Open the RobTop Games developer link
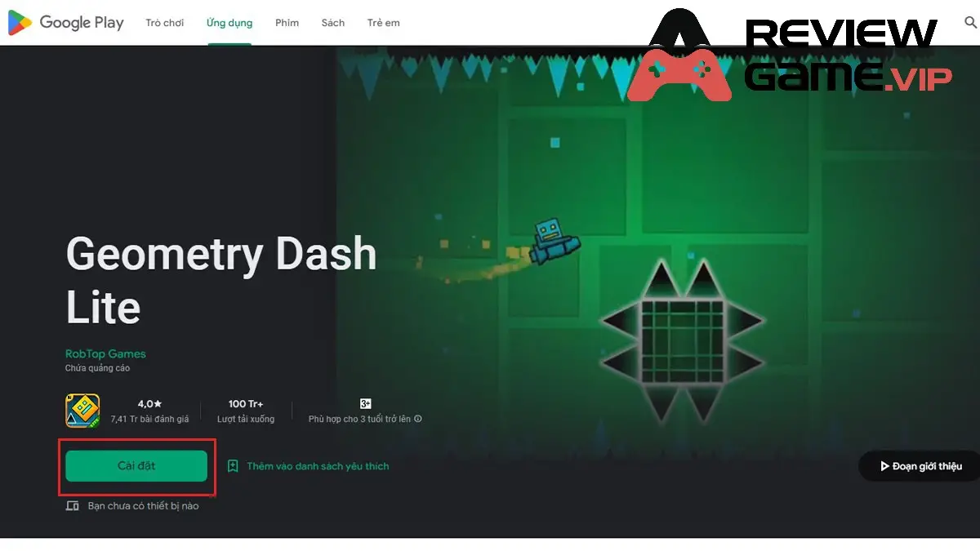The width and height of the screenshot is (980, 551). 105,354
